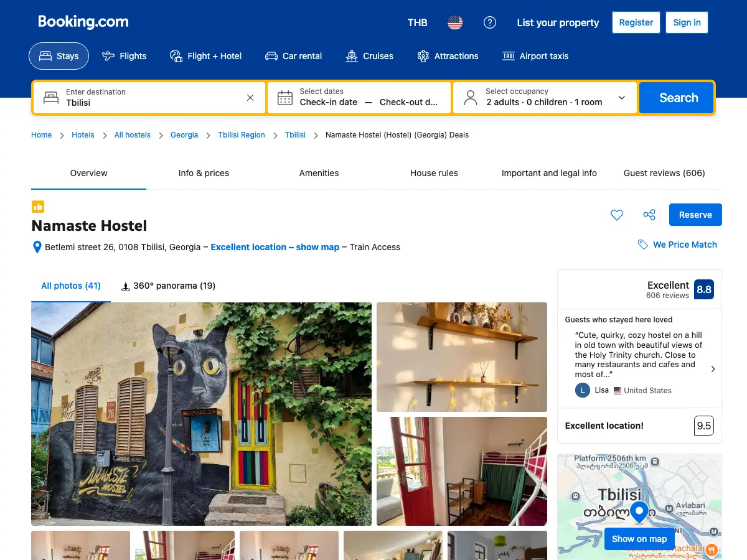Click the Reserve button
This screenshot has height=560, width=747.
coord(695,215)
